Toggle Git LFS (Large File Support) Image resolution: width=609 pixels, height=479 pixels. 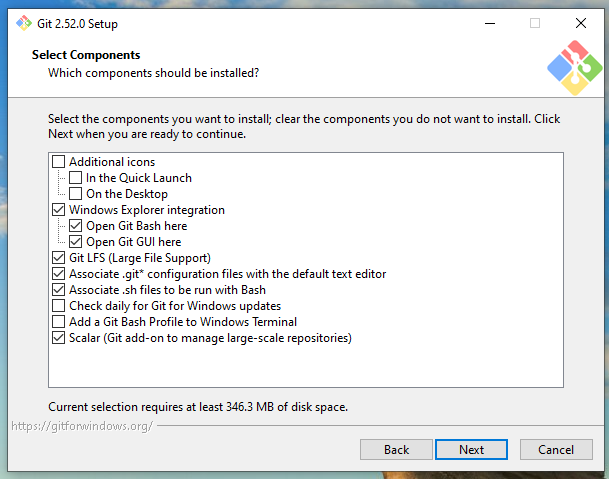[x=59, y=258]
